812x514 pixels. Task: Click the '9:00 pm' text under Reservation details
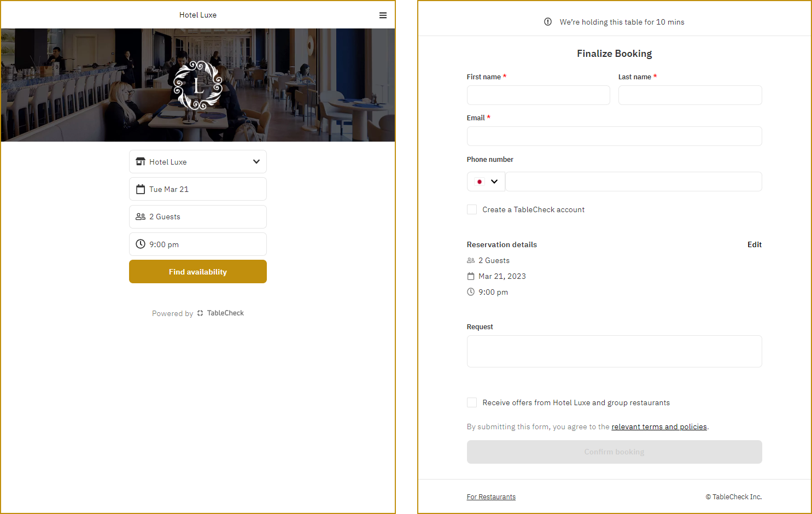pyautogui.click(x=493, y=292)
